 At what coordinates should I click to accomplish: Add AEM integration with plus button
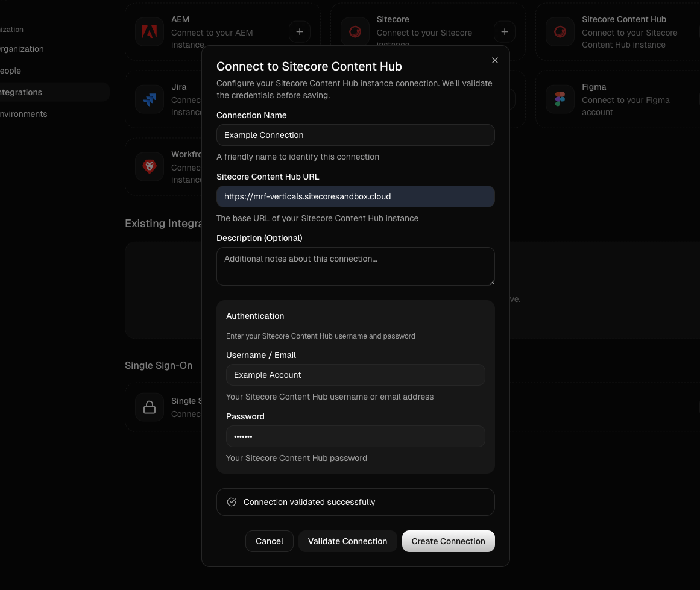coord(300,32)
